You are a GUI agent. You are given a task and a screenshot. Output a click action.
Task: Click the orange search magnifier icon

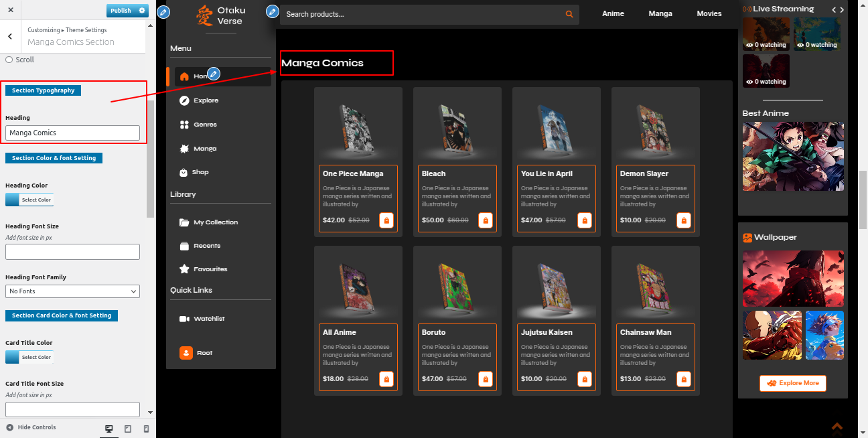coord(569,14)
